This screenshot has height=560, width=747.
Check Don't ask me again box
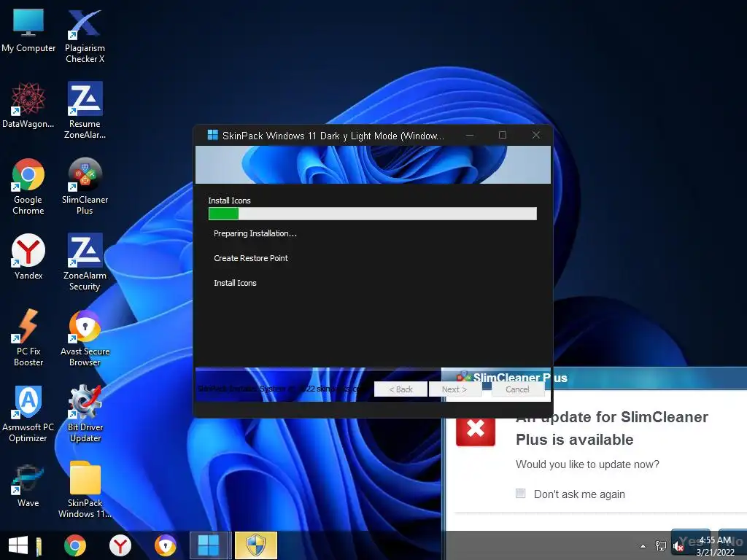[520, 494]
